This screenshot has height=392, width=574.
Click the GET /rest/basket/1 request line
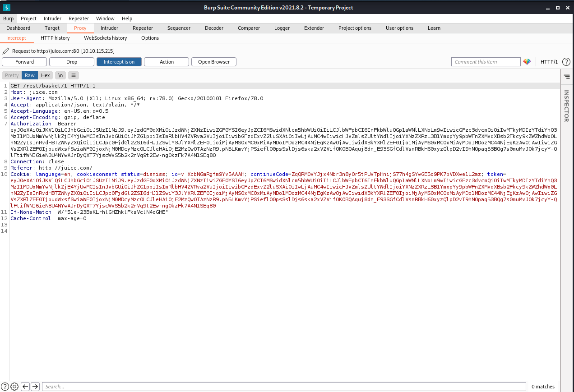[53, 86]
